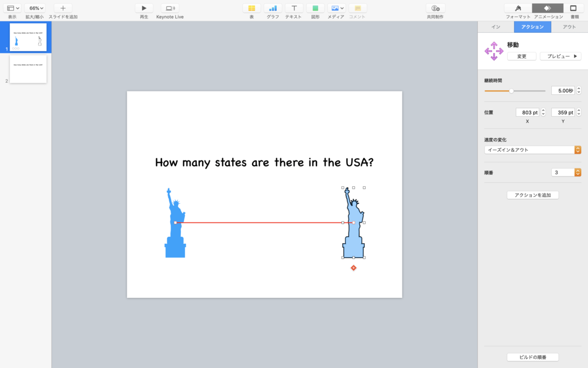Click the X position field 803 pt

(x=528, y=112)
